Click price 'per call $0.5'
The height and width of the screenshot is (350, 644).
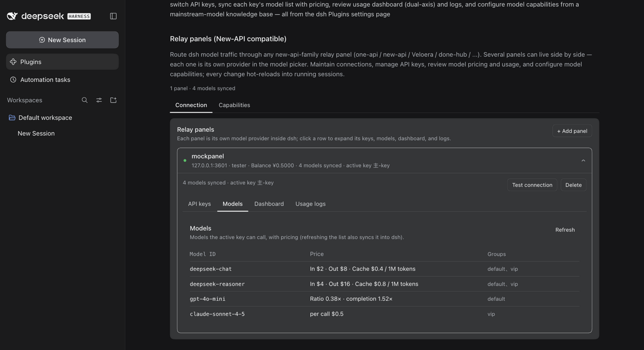coord(327,314)
